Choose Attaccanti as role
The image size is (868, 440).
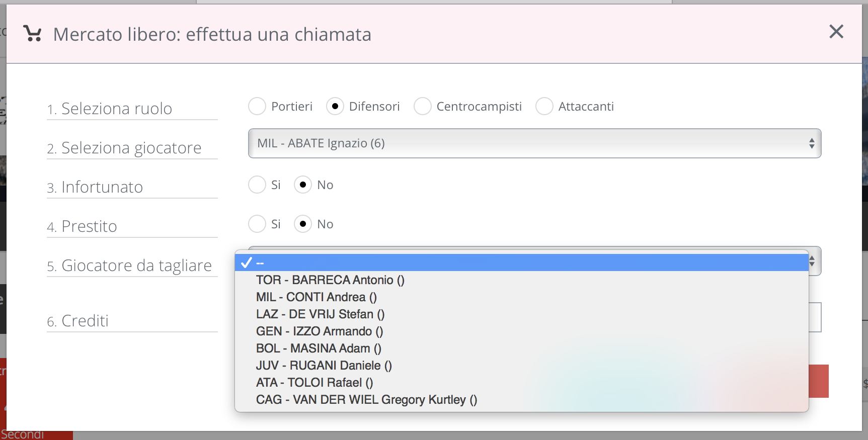click(544, 106)
